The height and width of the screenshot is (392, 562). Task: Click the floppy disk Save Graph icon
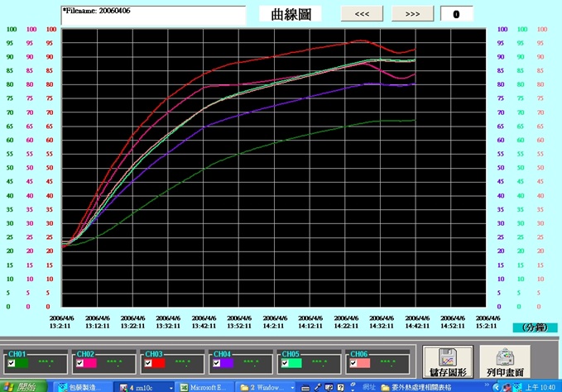coord(447,356)
